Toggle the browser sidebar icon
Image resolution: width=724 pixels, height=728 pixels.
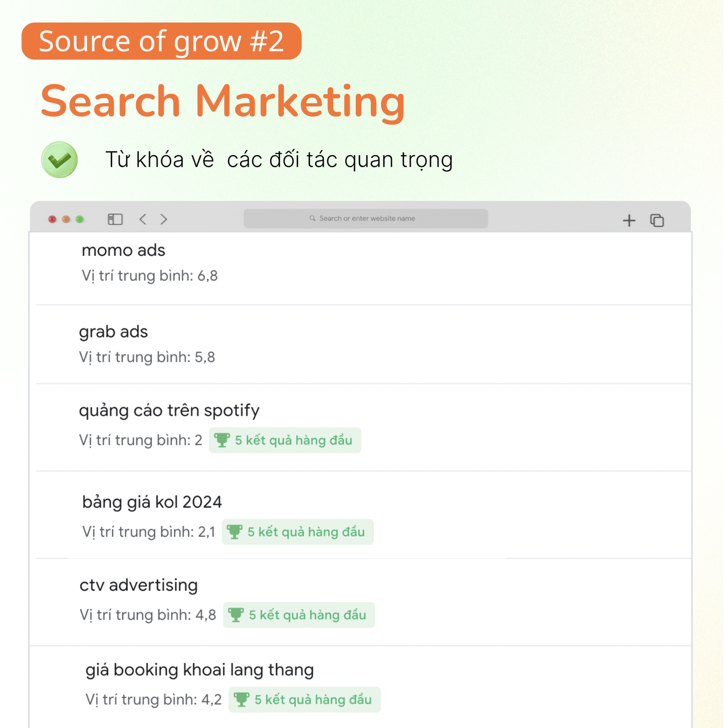pos(115,219)
